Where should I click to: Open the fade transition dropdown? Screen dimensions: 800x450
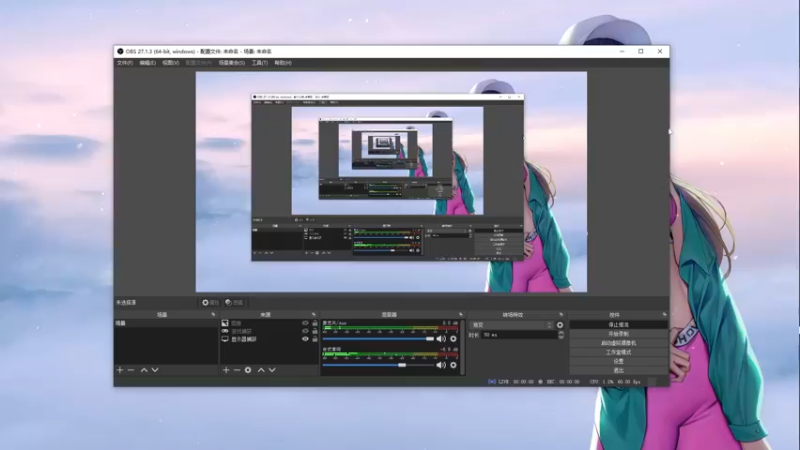(512, 325)
